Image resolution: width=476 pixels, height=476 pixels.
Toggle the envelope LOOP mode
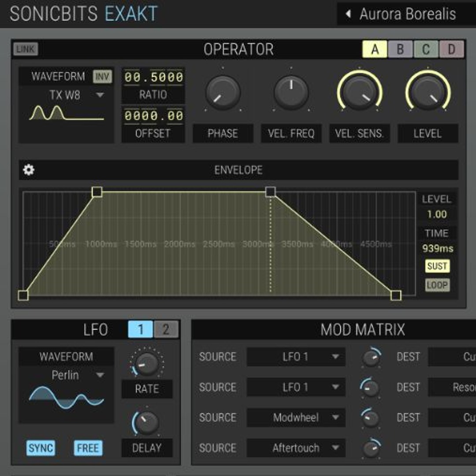pos(437,286)
